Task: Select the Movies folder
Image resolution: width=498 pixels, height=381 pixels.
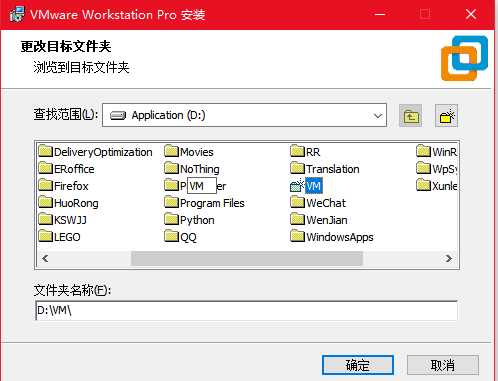Action: click(x=189, y=152)
